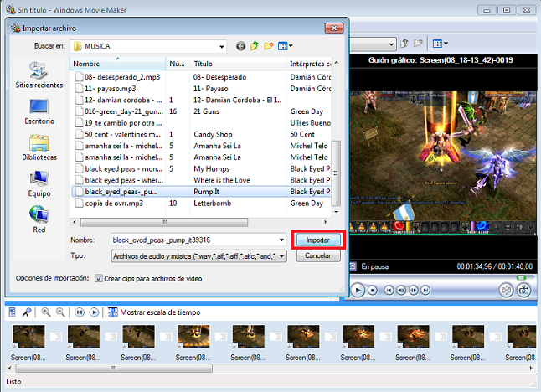The width and height of the screenshot is (541, 392).
Task: Click the Importar button
Action: 318,240
